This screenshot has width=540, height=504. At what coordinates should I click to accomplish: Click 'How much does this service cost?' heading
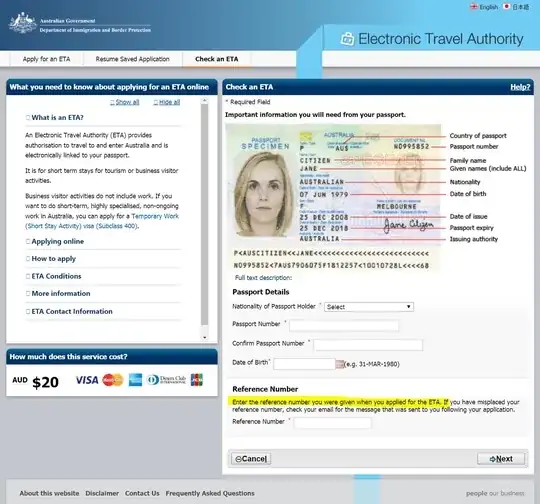[68, 357]
